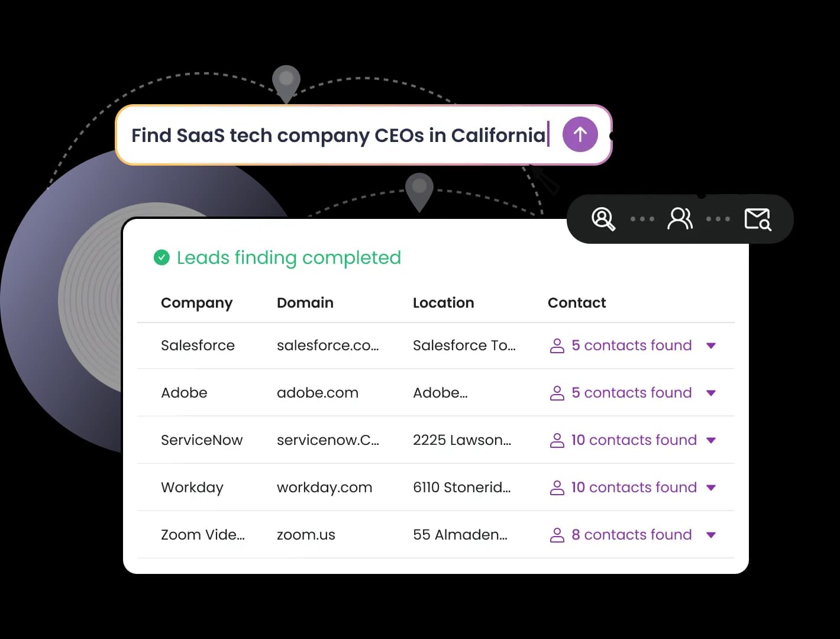
Task: Expand Adobe contacts dropdown arrow
Action: pos(711,393)
